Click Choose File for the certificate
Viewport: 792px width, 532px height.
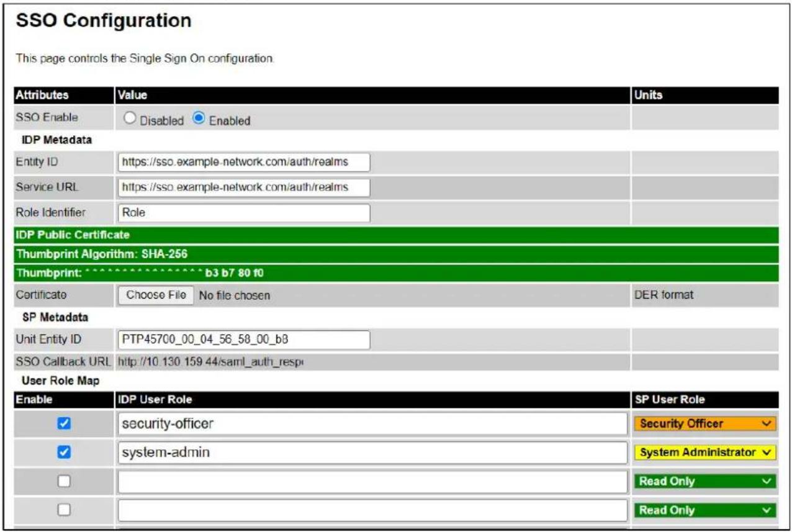156,295
